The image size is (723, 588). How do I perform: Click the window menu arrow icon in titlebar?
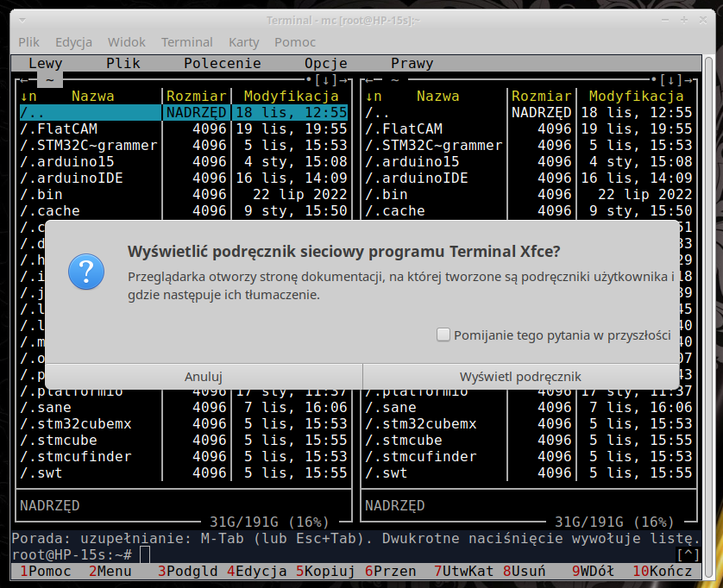tap(22, 21)
